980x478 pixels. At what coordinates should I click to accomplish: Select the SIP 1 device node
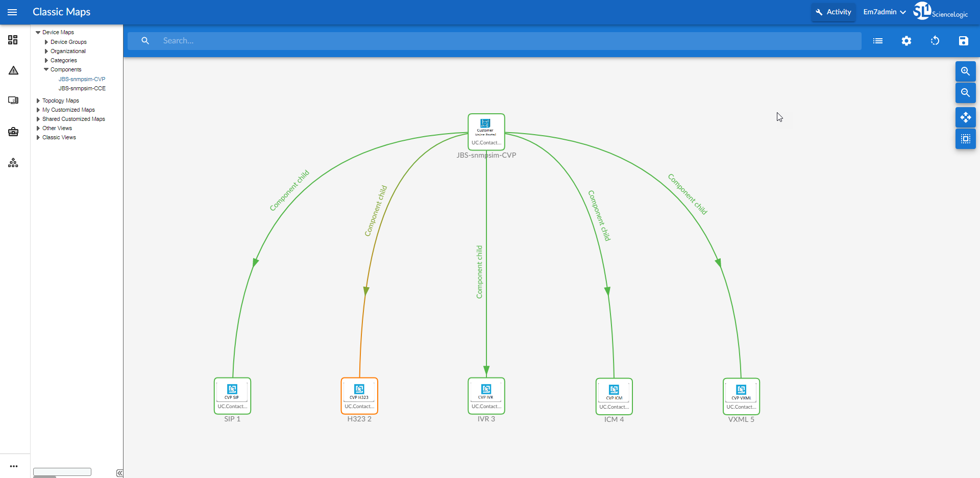232,396
